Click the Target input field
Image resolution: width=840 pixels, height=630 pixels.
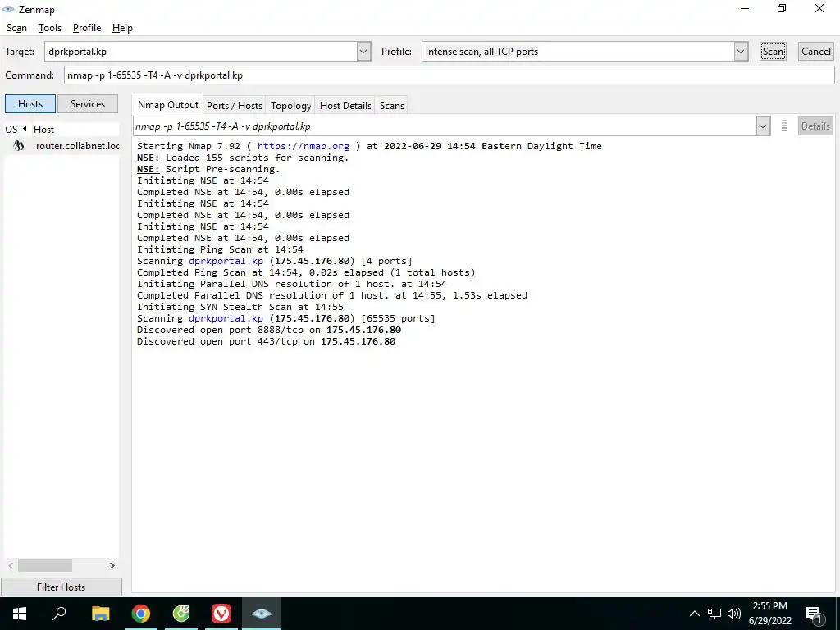click(201, 52)
